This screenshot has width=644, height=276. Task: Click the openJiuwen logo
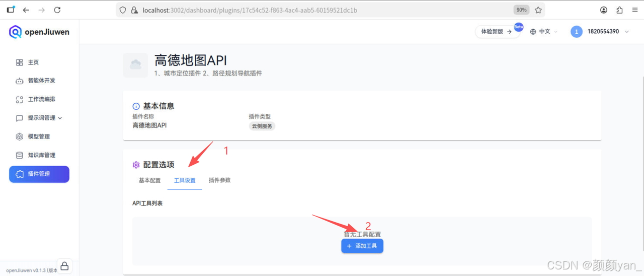39,32
